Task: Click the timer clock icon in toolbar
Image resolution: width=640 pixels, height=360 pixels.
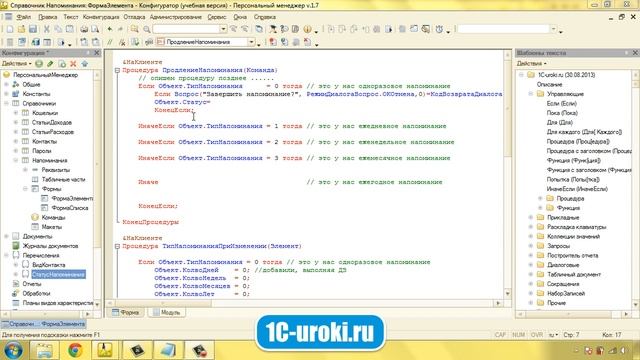Action: coord(439,29)
